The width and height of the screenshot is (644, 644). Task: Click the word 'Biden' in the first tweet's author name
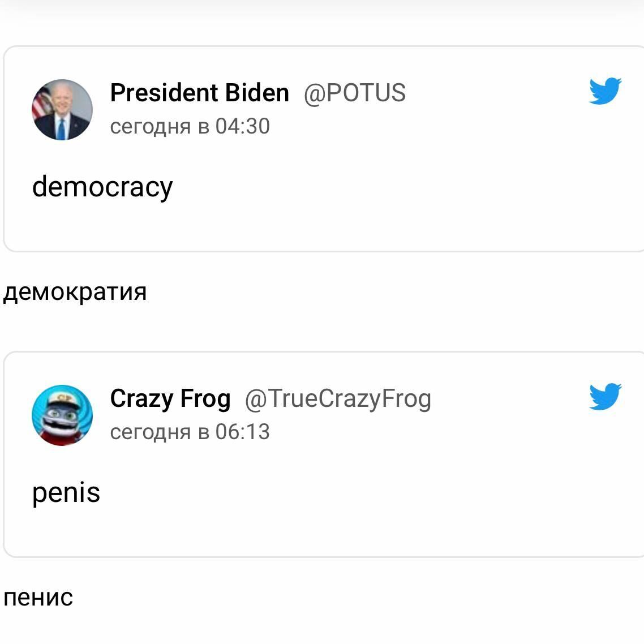click(257, 93)
